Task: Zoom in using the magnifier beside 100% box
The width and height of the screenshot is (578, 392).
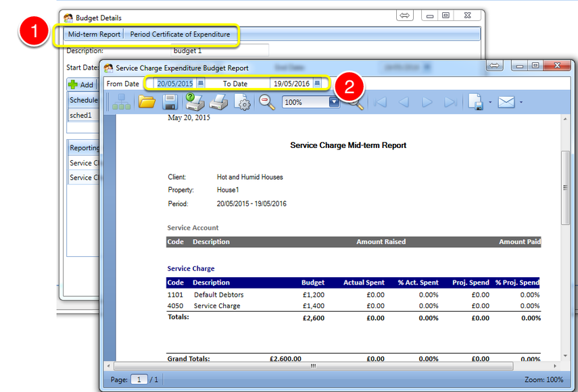Action: coord(356,103)
